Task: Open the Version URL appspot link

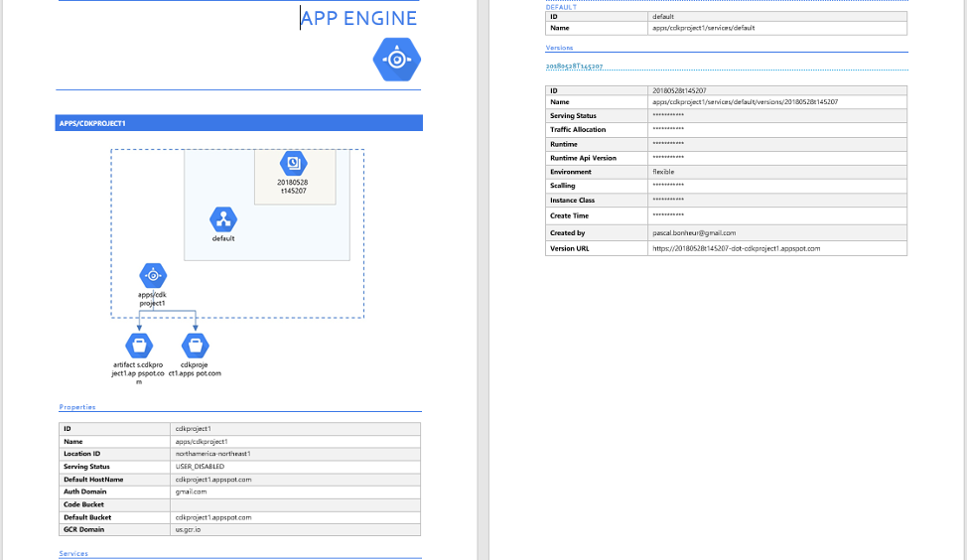Action: [737, 248]
